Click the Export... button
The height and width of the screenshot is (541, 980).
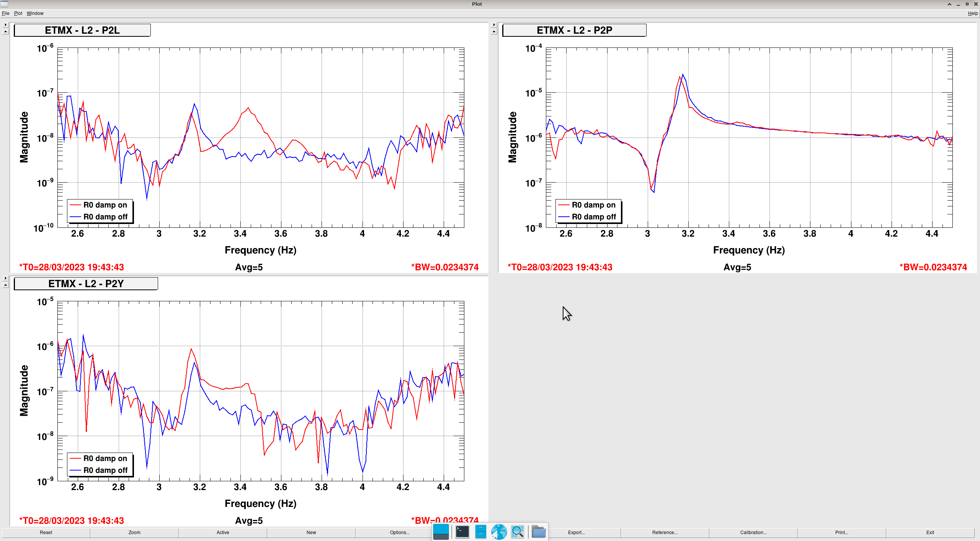click(576, 532)
